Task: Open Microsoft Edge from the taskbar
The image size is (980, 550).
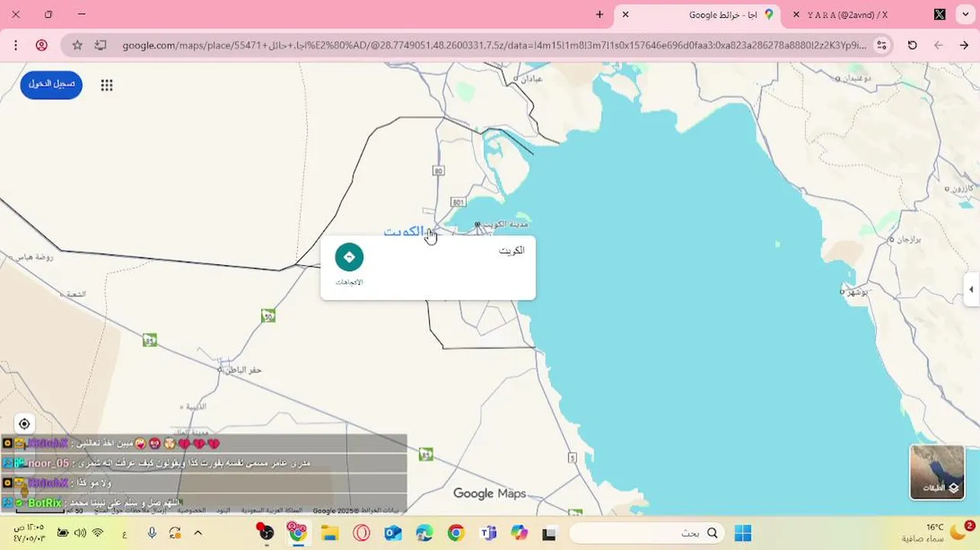Action: 424,533
